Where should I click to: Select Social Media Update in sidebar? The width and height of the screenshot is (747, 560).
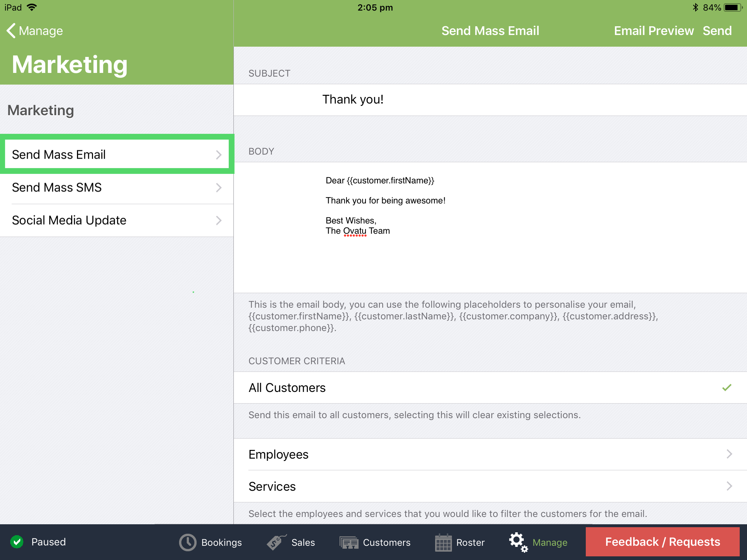117,220
